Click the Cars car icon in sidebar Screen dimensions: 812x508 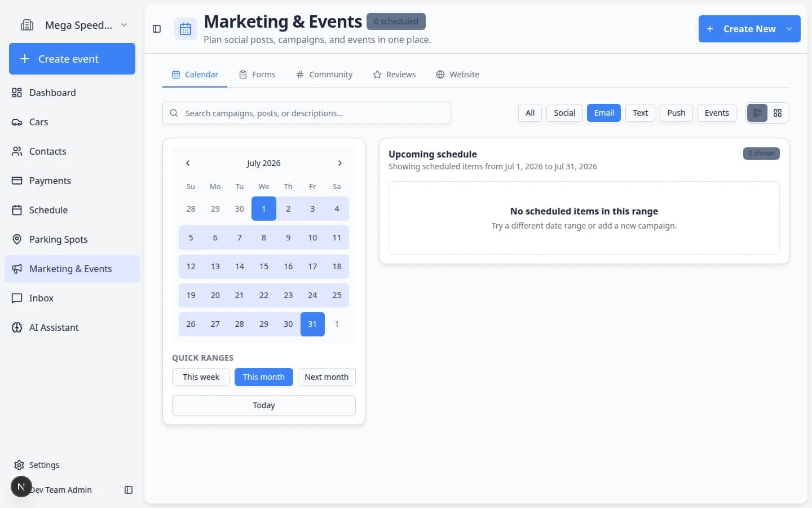coord(17,122)
